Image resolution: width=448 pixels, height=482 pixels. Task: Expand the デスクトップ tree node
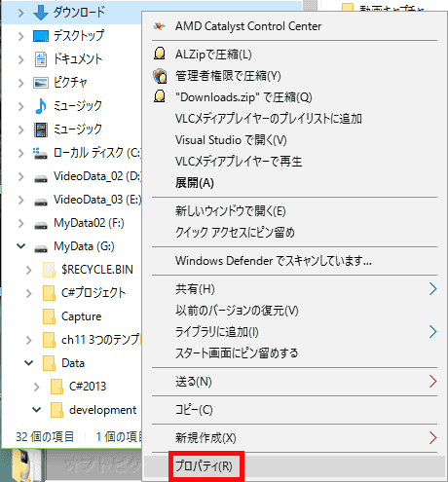[21, 36]
